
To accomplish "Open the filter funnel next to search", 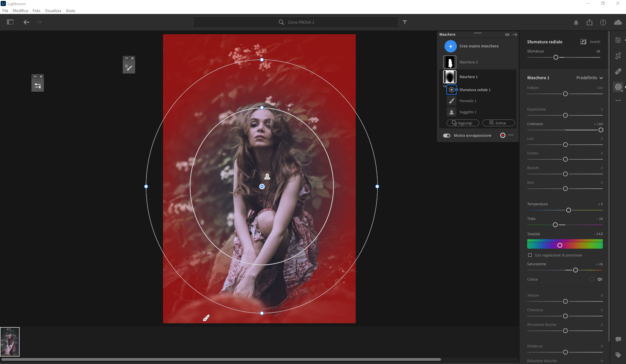I will 405,22.
